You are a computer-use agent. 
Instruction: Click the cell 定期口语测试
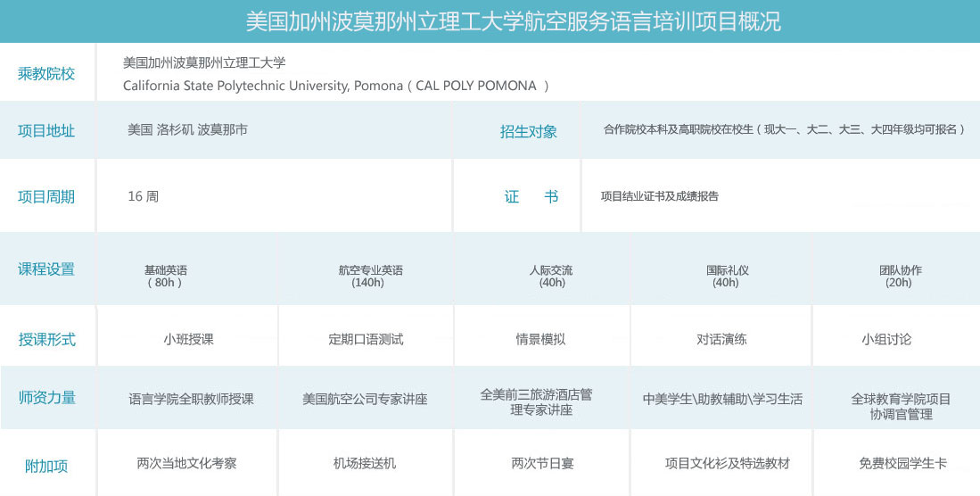pyautogui.click(x=366, y=340)
